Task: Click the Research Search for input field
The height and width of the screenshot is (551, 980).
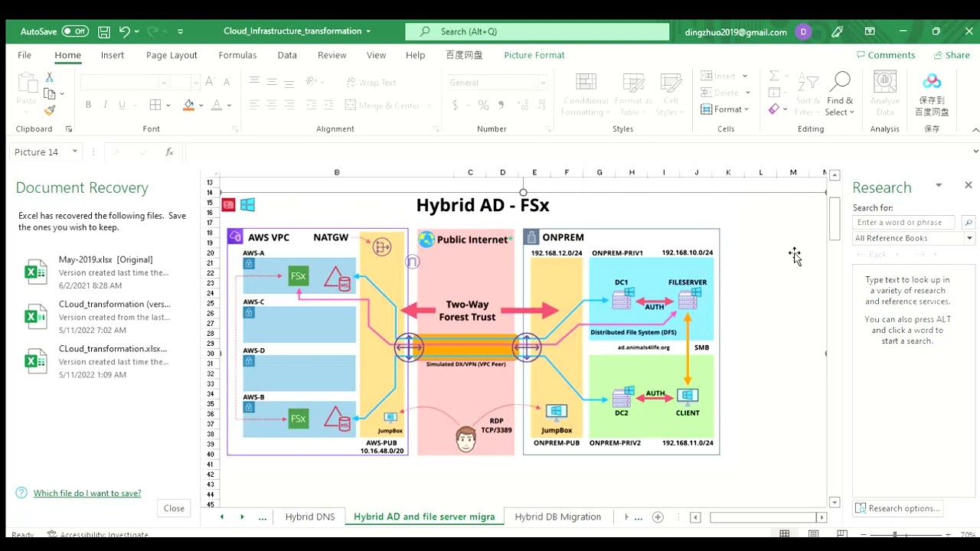Action: point(904,222)
